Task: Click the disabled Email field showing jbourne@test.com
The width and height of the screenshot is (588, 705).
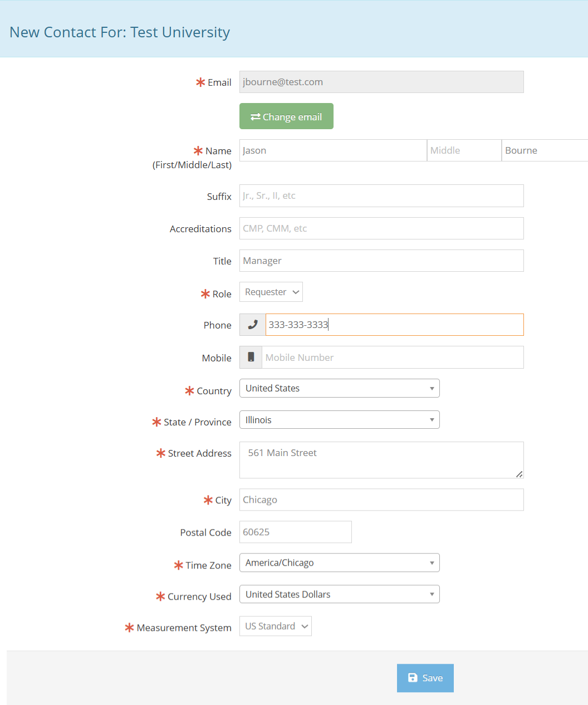Action: pyautogui.click(x=381, y=82)
